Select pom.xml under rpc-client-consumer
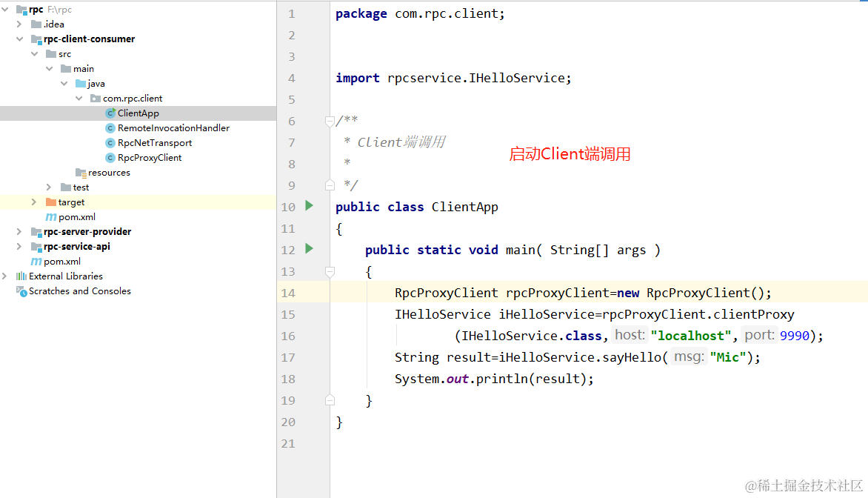This screenshot has height=498, width=868. [138, 217]
